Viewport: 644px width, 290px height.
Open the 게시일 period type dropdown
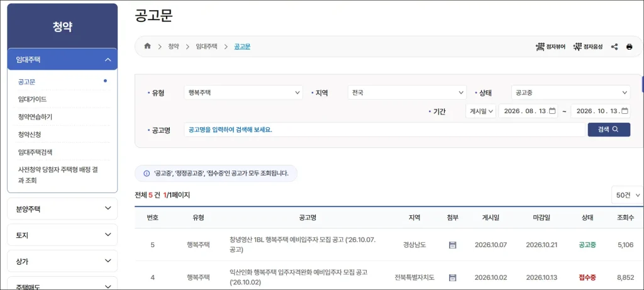(481, 111)
